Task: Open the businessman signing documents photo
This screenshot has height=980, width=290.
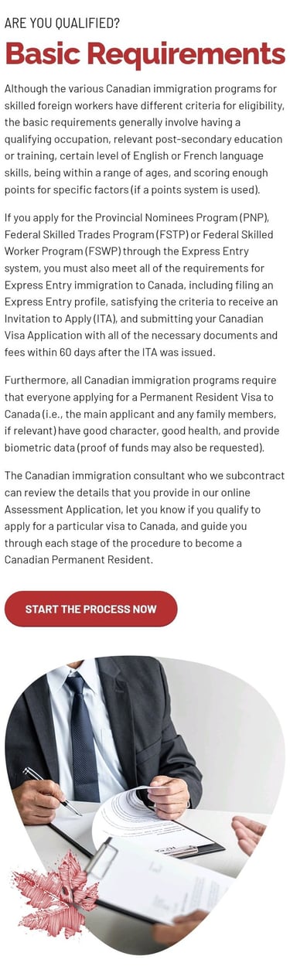Action: (x=145, y=804)
